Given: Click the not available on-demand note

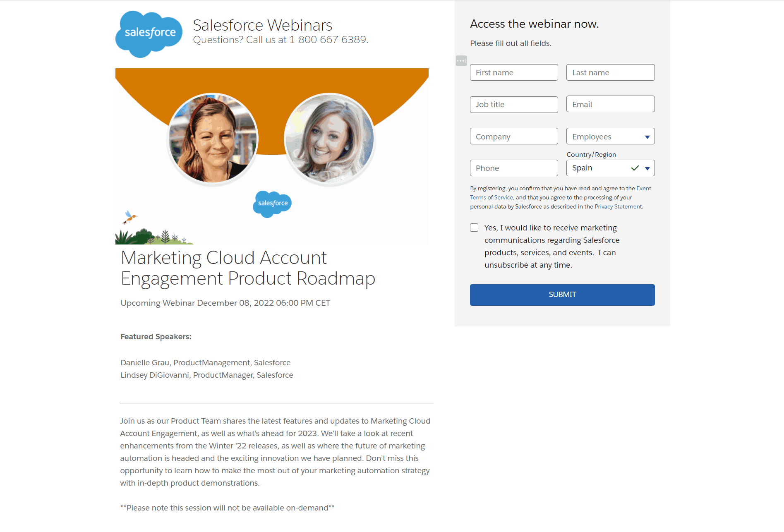Looking at the screenshot, I should point(227,508).
